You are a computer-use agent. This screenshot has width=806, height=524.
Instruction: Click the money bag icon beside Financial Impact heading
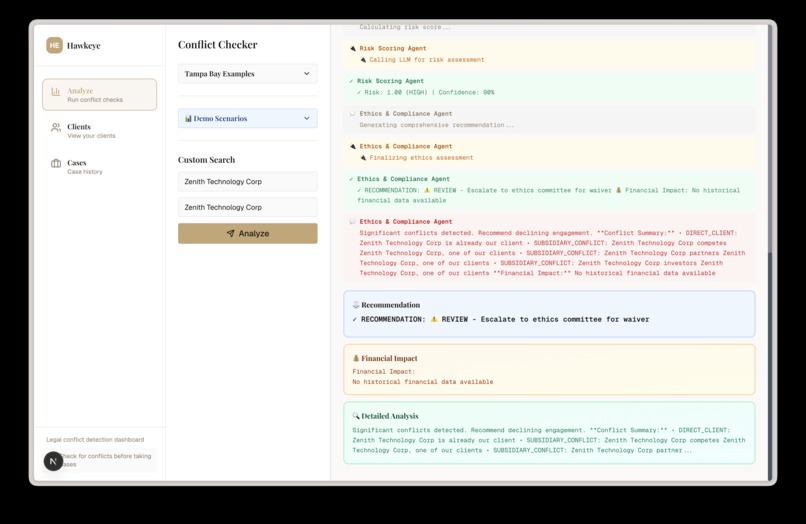click(x=356, y=358)
